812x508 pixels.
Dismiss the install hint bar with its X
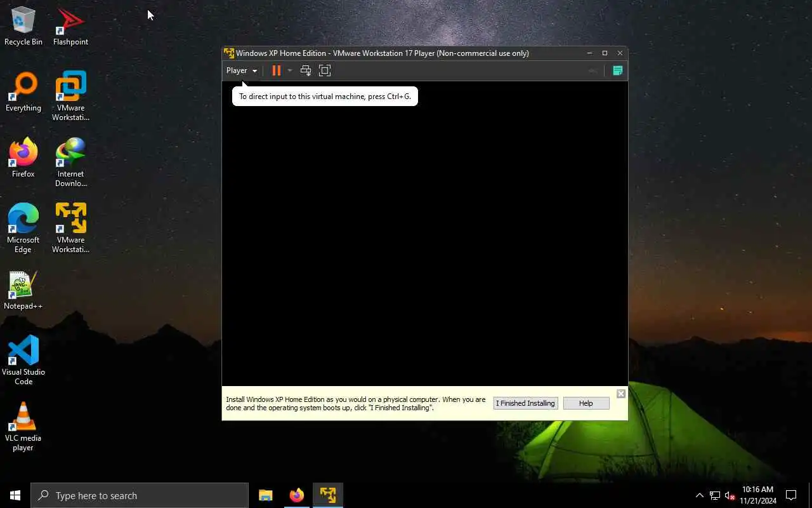coord(621,394)
